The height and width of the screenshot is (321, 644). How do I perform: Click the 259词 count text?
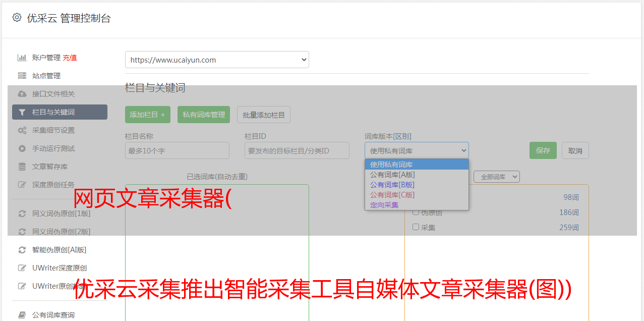click(569, 228)
